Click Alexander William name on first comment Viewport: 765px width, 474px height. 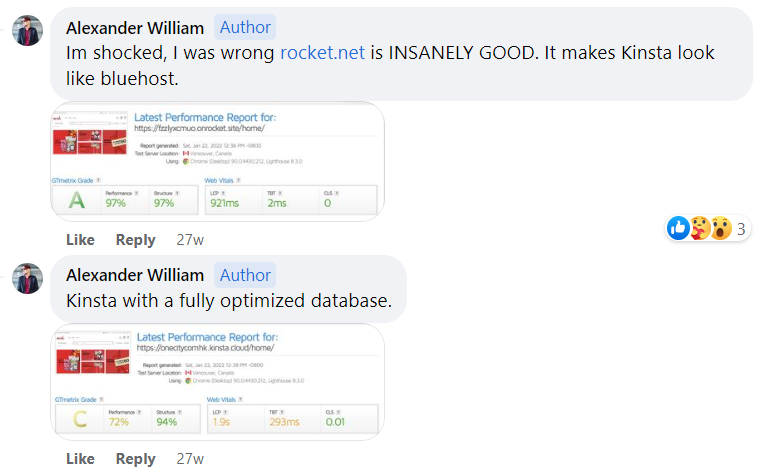click(135, 28)
